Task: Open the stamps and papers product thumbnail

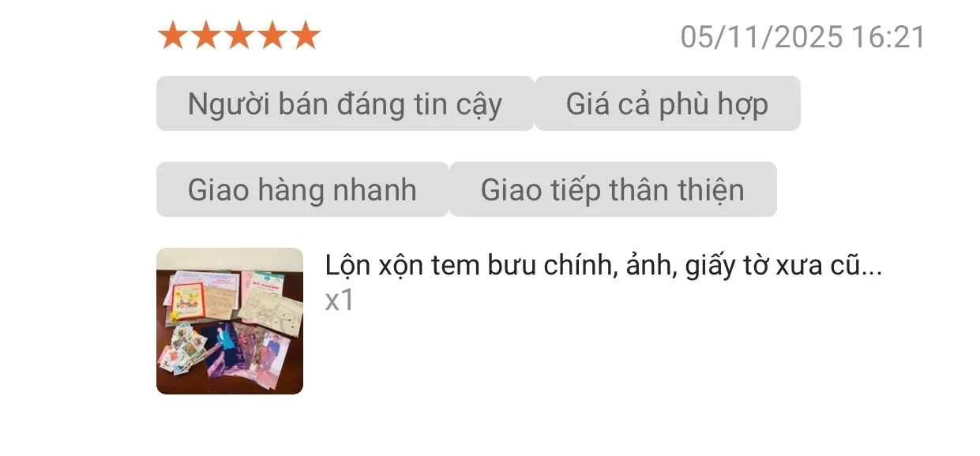Action: point(230,321)
